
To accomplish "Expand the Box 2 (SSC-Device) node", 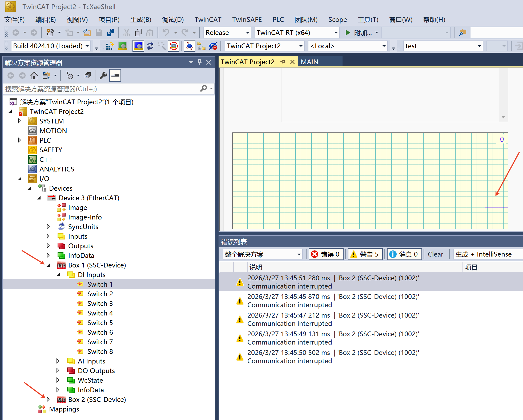I will pos(48,399).
